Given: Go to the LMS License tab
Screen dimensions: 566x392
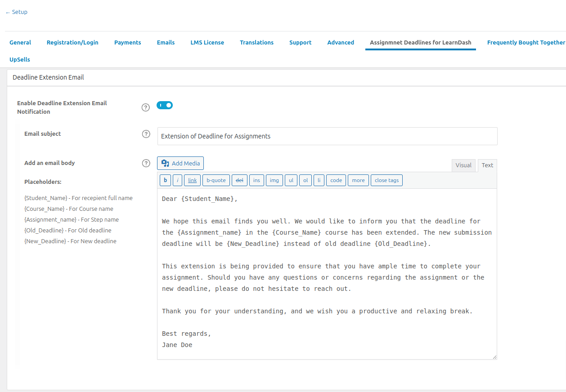Looking at the screenshot, I should click(207, 42).
